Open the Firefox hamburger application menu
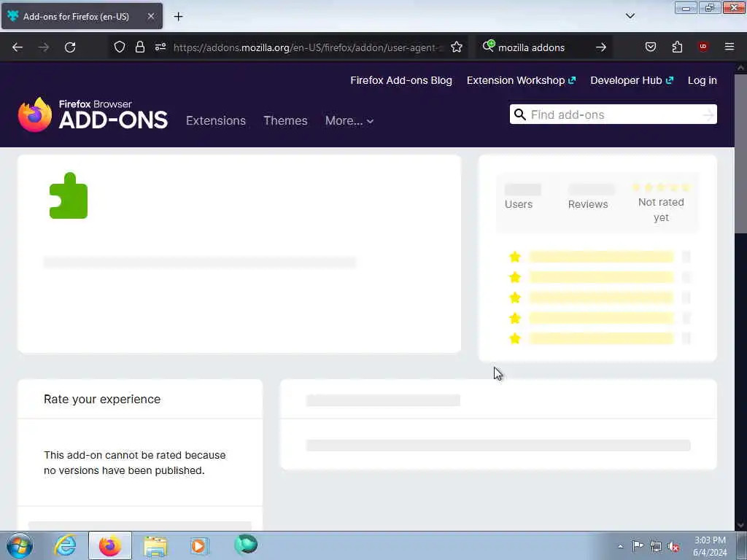This screenshot has height=560, width=747. pyautogui.click(x=729, y=47)
